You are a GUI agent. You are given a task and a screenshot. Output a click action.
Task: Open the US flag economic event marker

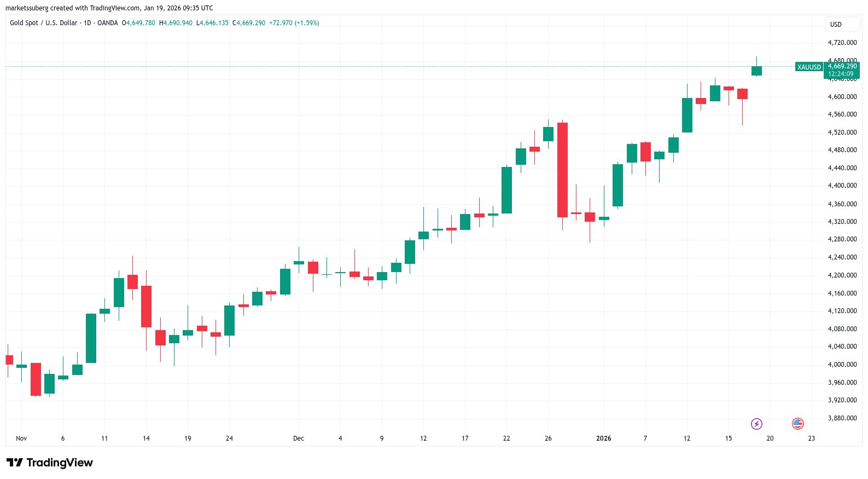798,424
